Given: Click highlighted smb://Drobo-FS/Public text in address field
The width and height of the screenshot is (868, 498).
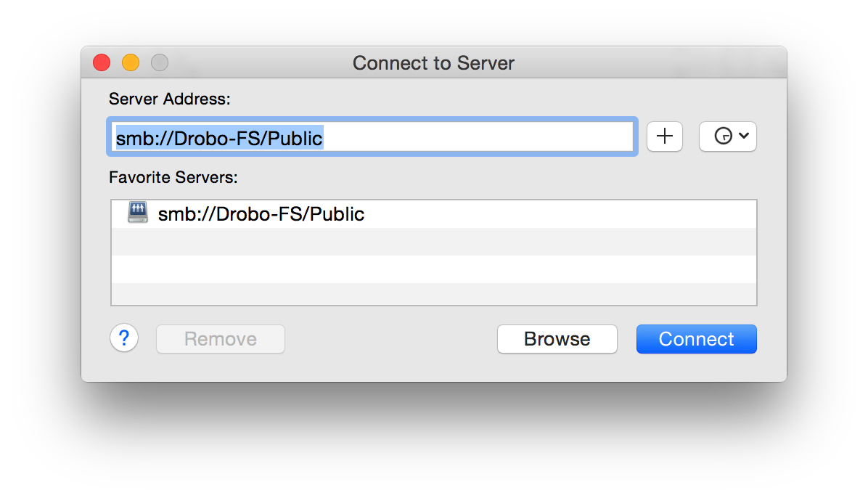Looking at the screenshot, I should pyautogui.click(x=219, y=138).
